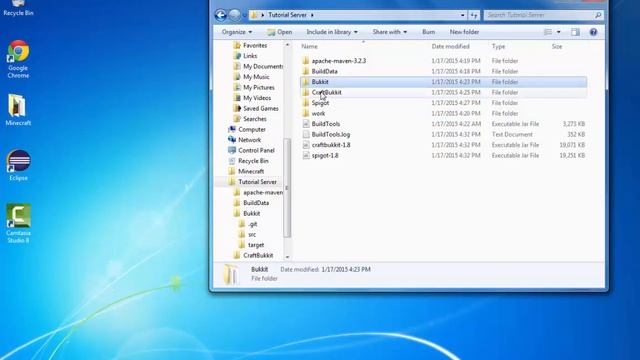This screenshot has width=640, height=360.
Task: Open recent pages dropdown beside forward arrow
Action: (x=244, y=15)
